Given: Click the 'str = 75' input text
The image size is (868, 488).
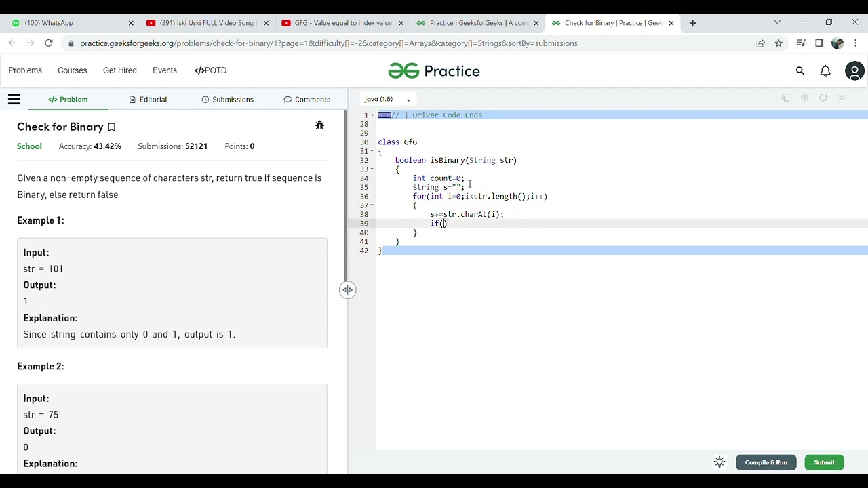Looking at the screenshot, I should click(41, 415).
